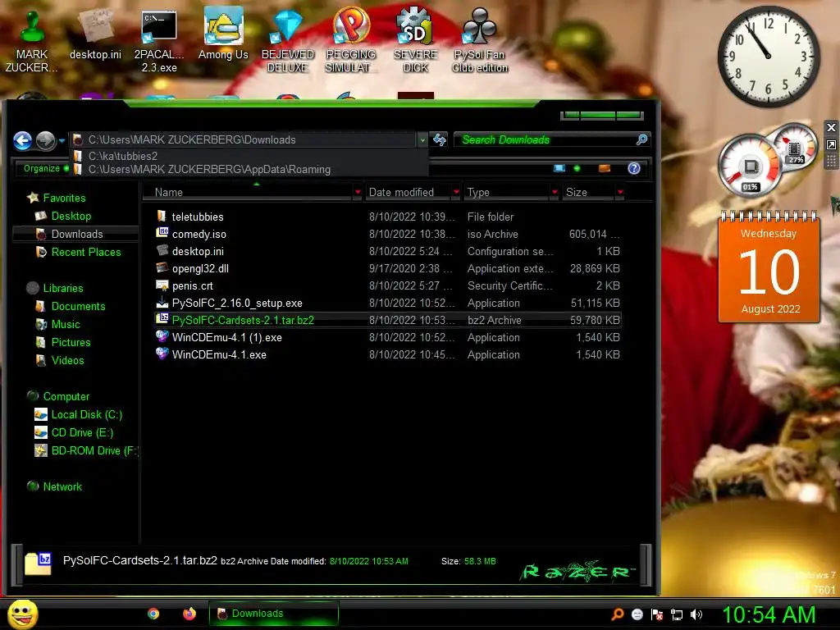Image resolution: width=840 pixels, height=630 pixels.
Task: Sort files by the Size column
Action: click(588, 192)
